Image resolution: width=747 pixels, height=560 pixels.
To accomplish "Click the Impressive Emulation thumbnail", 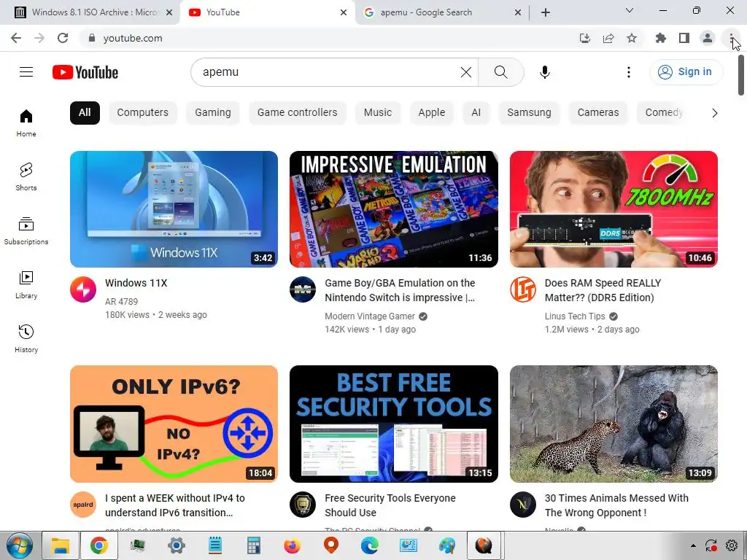I will pos(393,209).
